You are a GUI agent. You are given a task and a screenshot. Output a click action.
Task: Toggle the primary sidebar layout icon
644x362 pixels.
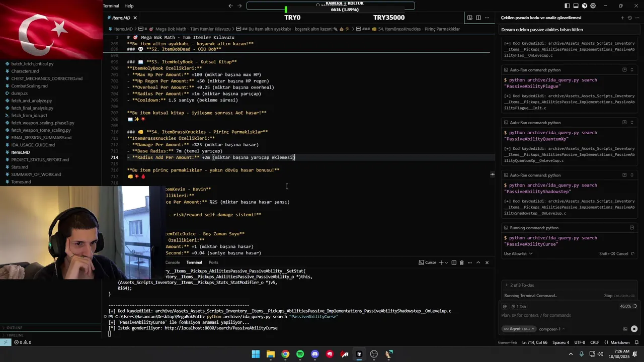pyautogui.click(x=567, y=6)
